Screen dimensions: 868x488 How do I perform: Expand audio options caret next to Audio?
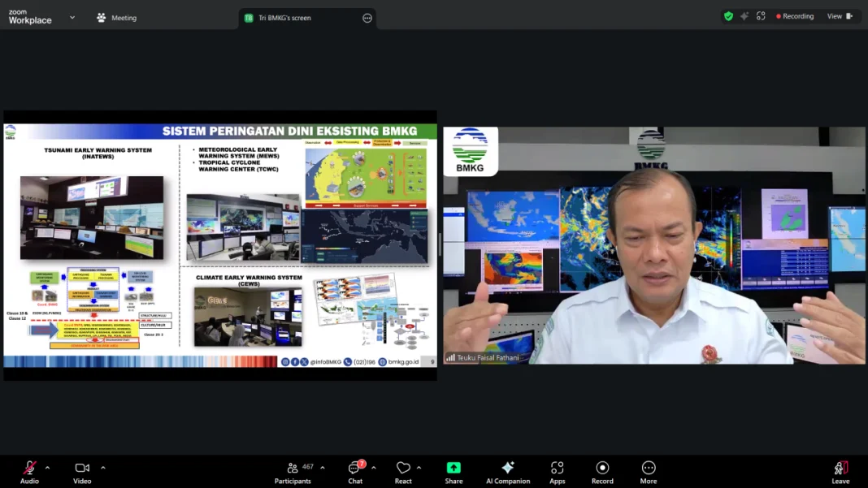pyautogui.click(x=47, y=468)
